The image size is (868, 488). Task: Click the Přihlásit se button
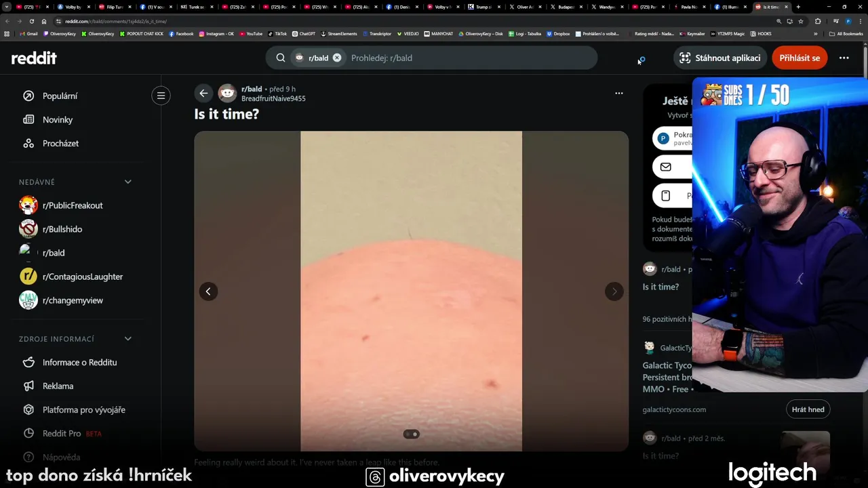pyautogui.click(x=800, y=58)
